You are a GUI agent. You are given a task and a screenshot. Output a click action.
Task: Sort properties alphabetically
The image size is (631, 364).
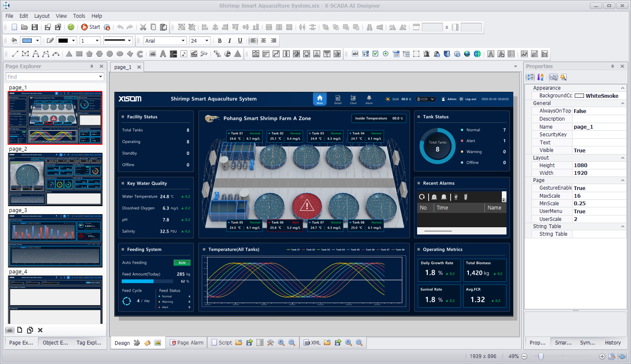pos(540,77)
